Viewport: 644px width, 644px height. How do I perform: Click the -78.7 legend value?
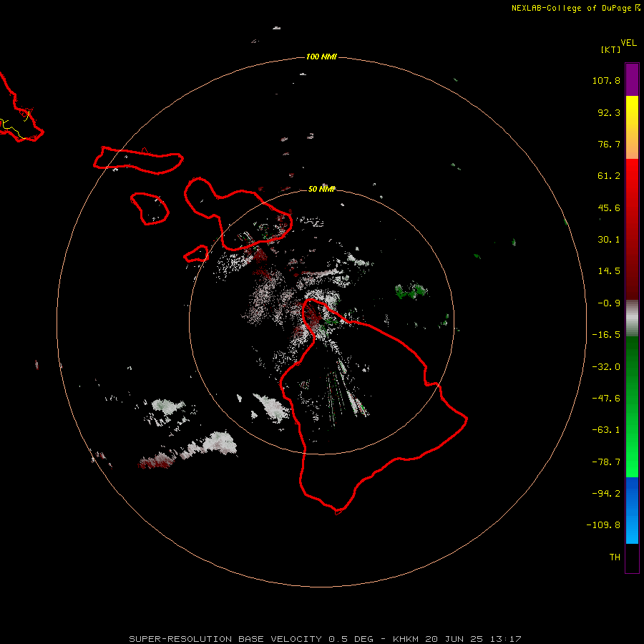(x=606, y=462)
